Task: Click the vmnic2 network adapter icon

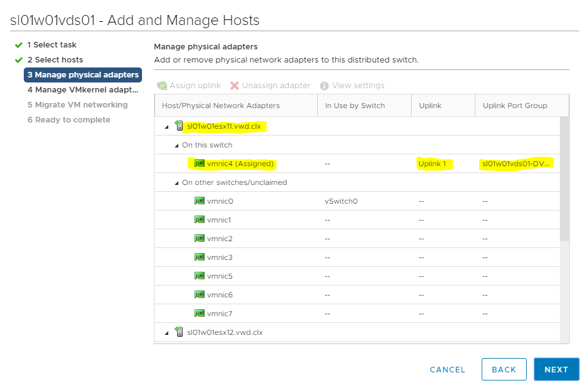Action: [x=200, y=238]
